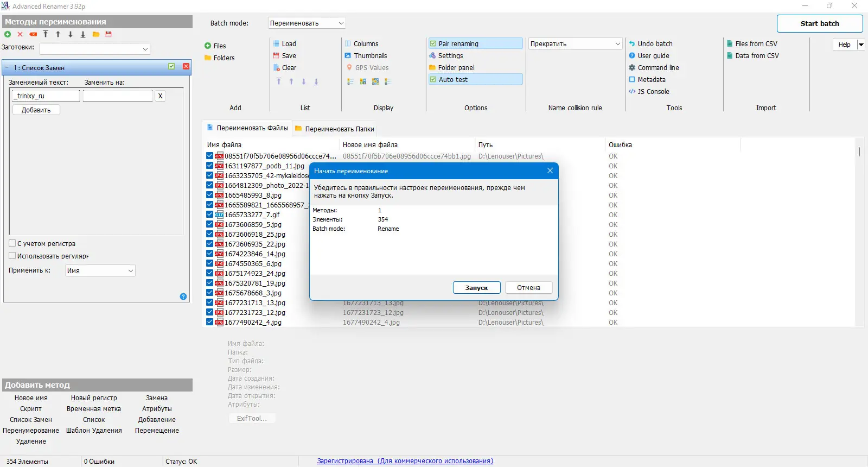868x467 pixels.
Task: Save the current file list
Action: pyautogui.click(x=285, y=56)
